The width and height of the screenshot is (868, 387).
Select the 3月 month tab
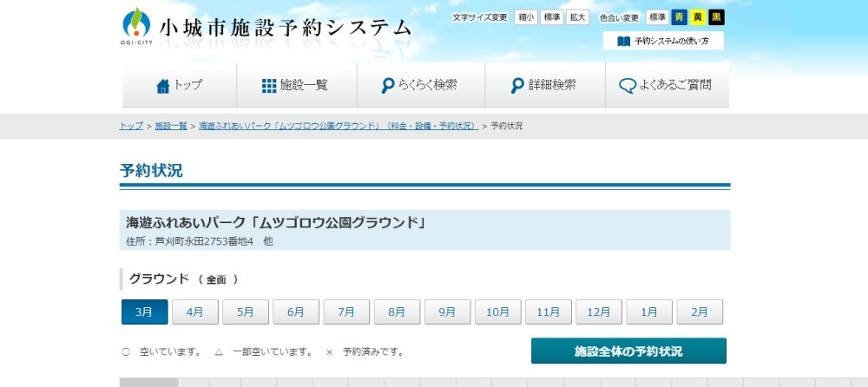(144, 312)
